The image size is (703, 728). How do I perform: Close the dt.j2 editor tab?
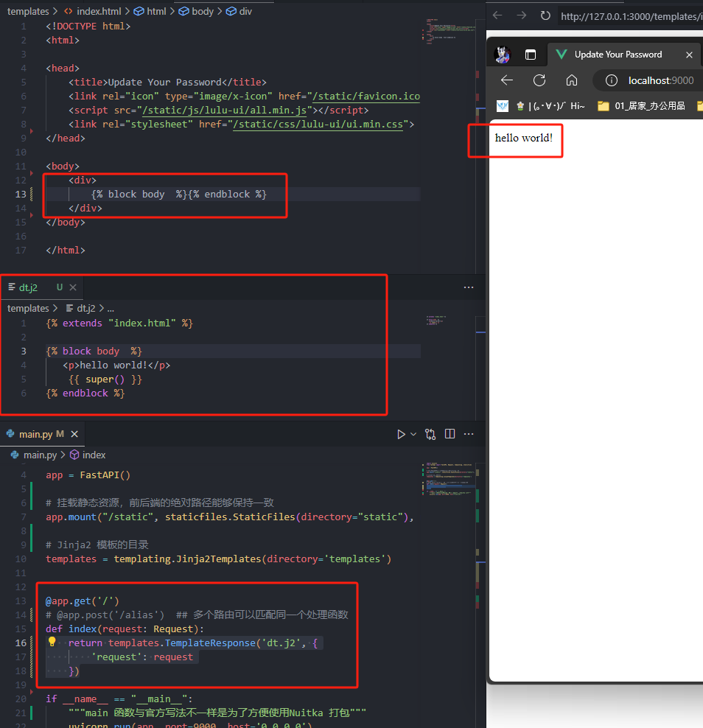[x=73, y=287]
